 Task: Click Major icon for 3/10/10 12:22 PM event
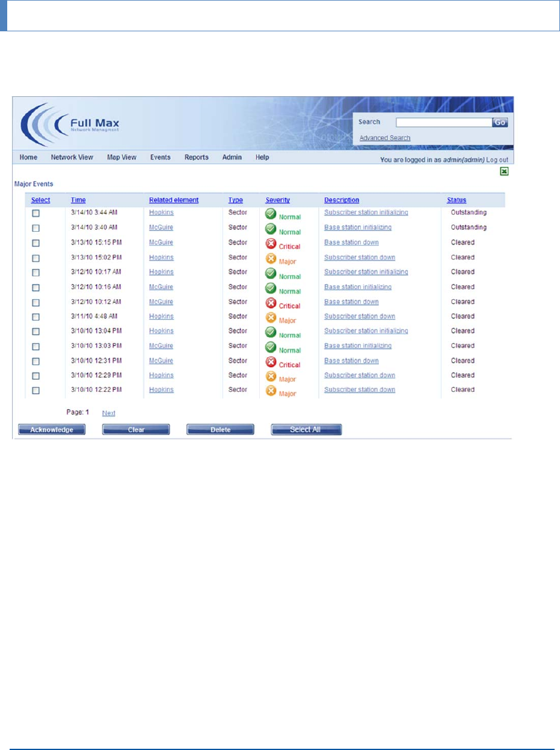pos(271,391)
